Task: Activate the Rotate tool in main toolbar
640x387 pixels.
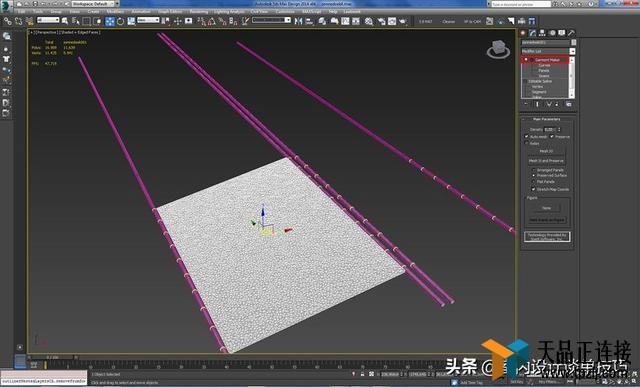Action: [x=120, y=21]
